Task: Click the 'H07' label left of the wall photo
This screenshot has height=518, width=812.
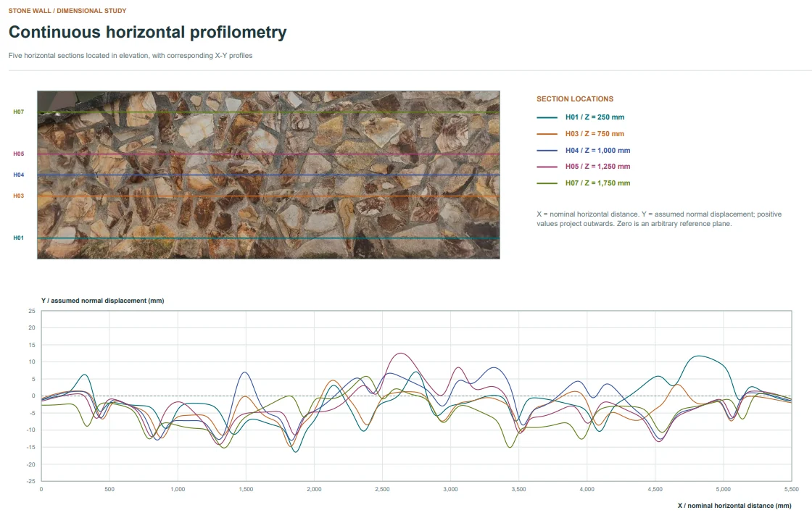Action: [19, 112]
